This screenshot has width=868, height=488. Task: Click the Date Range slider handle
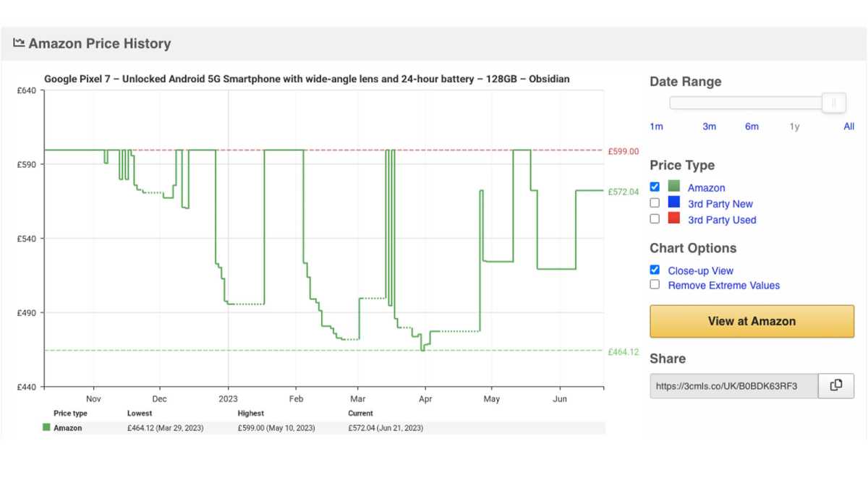(834, 103)
